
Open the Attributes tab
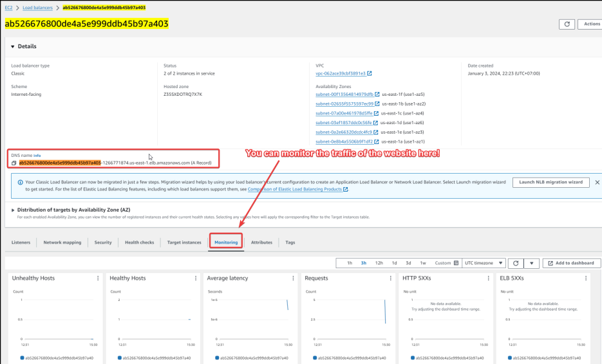point(261,242)
